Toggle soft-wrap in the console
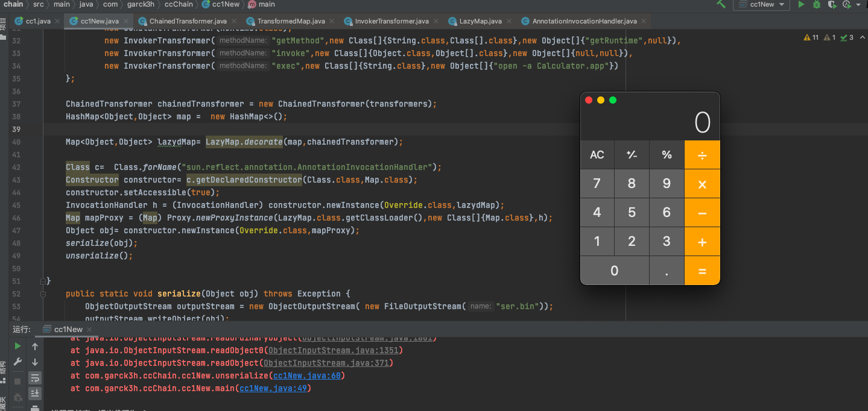 pyautogui.click(x=35, y=377)
